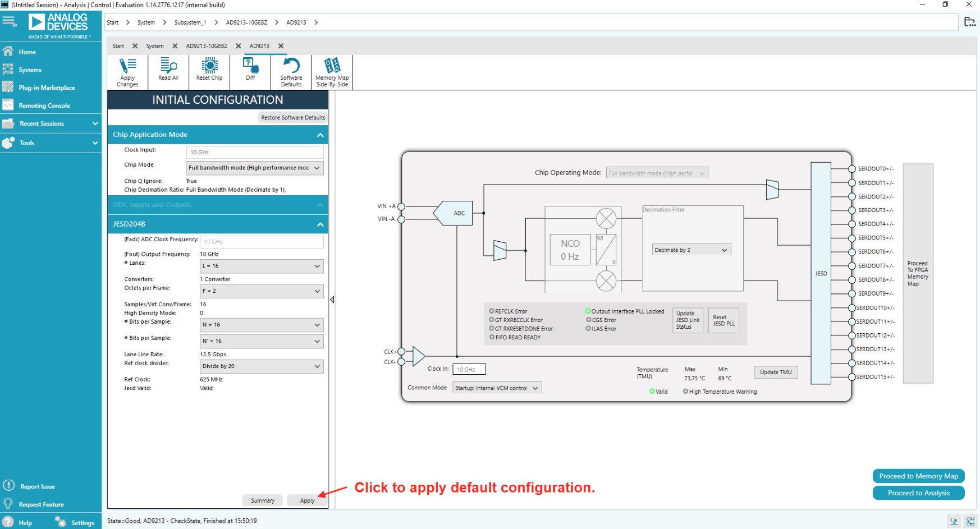Screen dimensions: 980x529
Task: Switch to the AD9213-10GEBZ tab
Action: pos(208,46)
